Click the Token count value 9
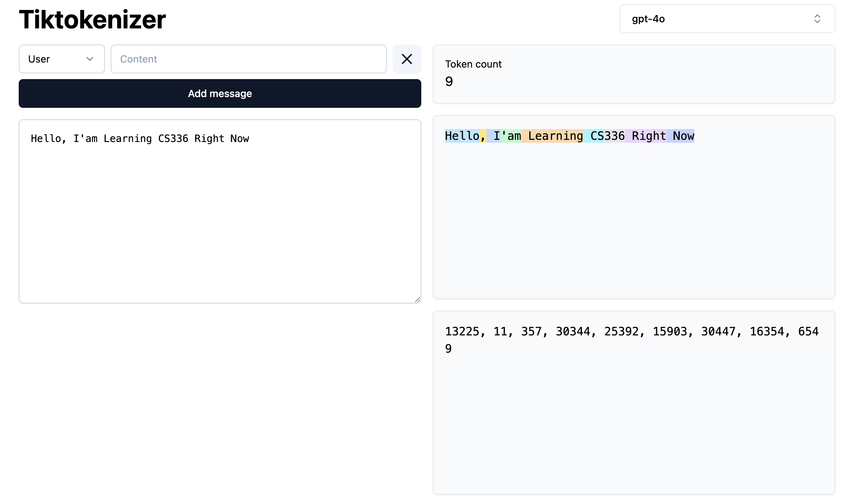The width and height of the screenshot is (844, 504). click(x=449, y=82)
